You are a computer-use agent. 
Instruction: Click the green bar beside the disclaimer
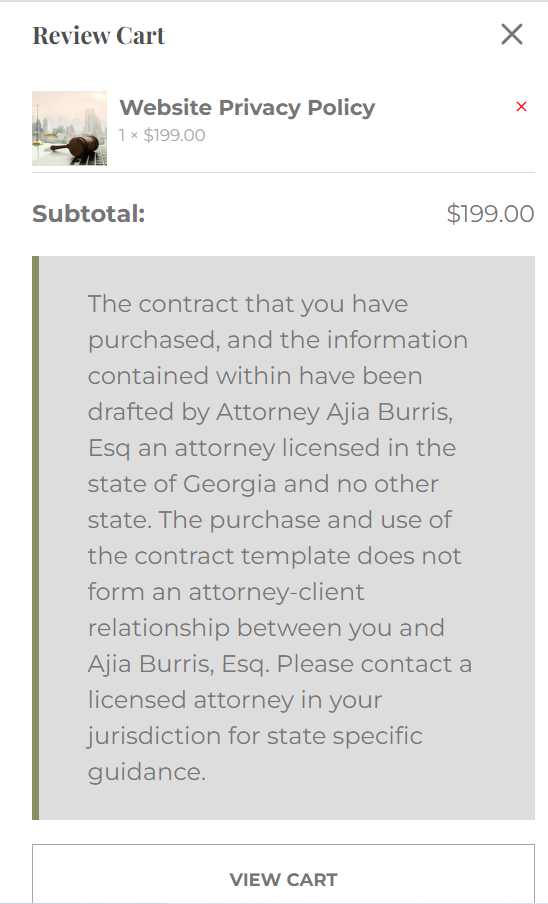(36, 538)
